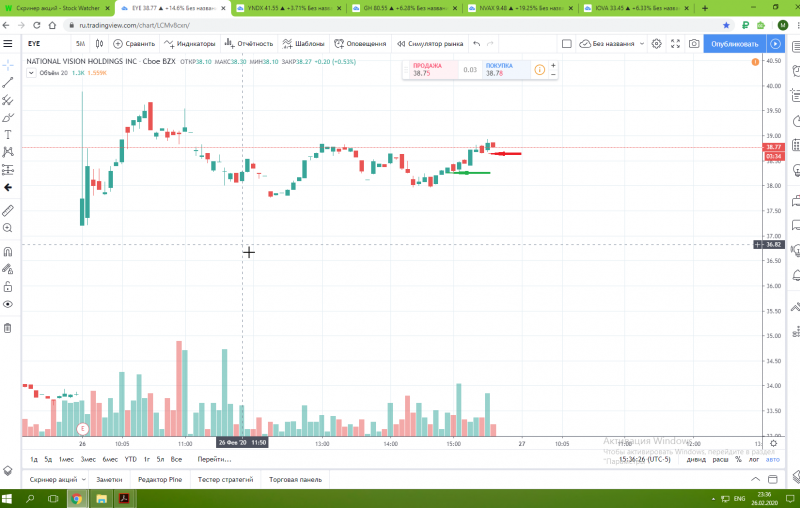
Task: Take a chart snapshot with camera icon
Action: 694,44
